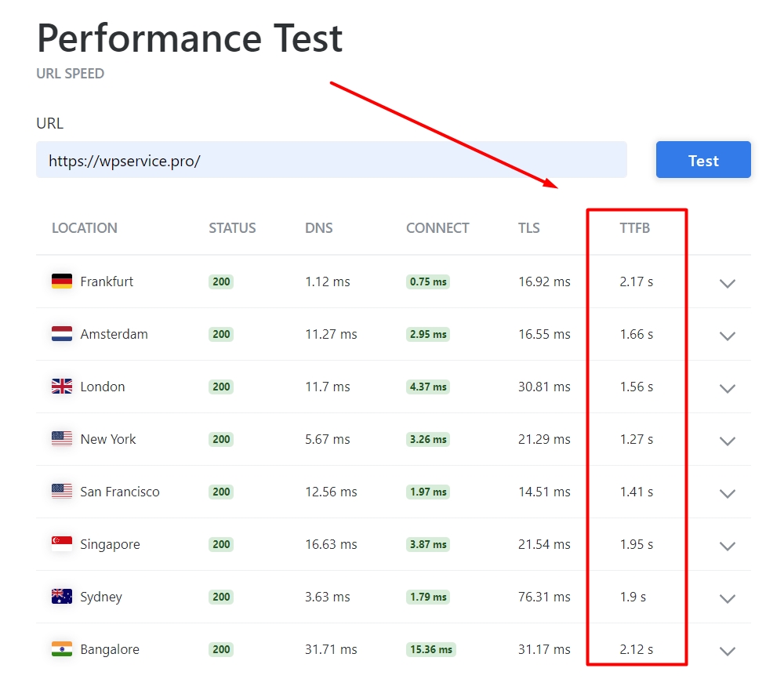Focus the URL input field
This screenshot has width=784, height=690.
331,159
